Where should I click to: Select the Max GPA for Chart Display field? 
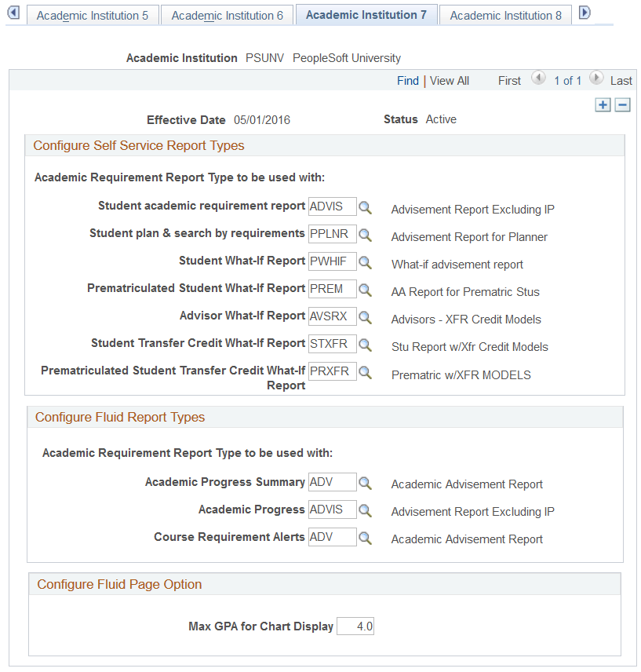pyautogui.click(x=355, y=626)
